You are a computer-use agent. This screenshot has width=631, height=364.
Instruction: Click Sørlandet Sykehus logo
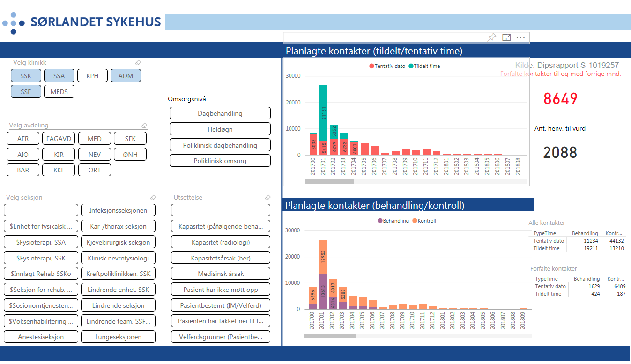click(82, 22)
